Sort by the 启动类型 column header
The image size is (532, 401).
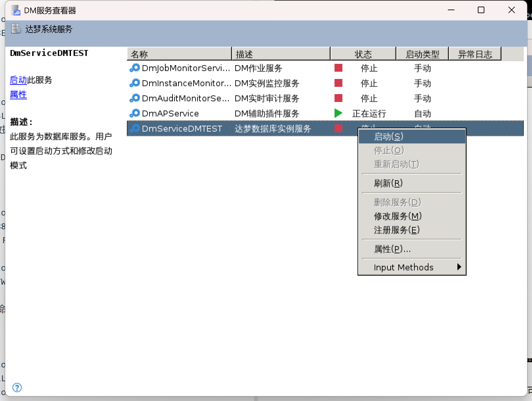coord(422,54)
